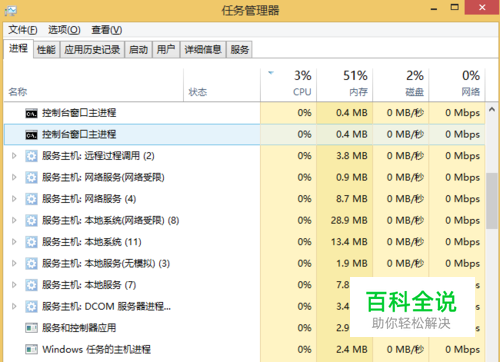Select the Windows 任务的主机进程 row

[x=244, y=349]
